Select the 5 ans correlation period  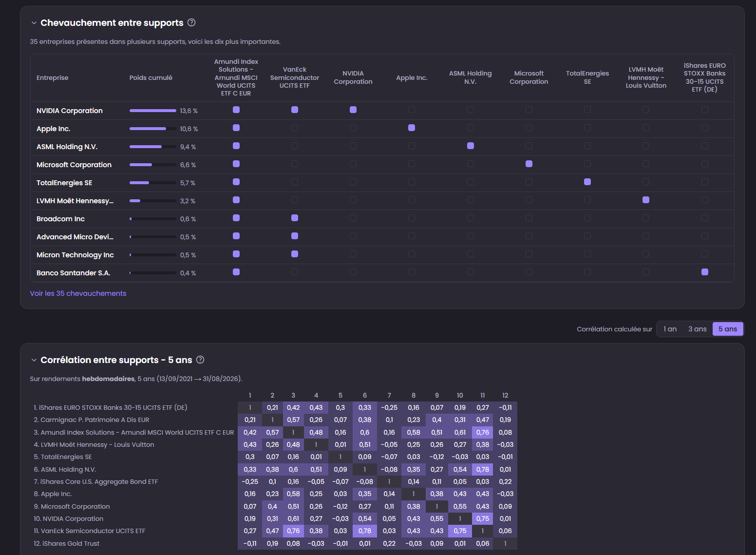pyautogui.click(x=728, y=329)
